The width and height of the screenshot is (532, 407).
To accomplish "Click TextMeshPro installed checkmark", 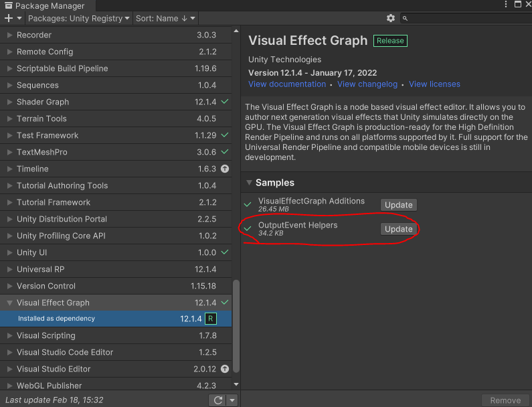I will click(x=225, y=152).
